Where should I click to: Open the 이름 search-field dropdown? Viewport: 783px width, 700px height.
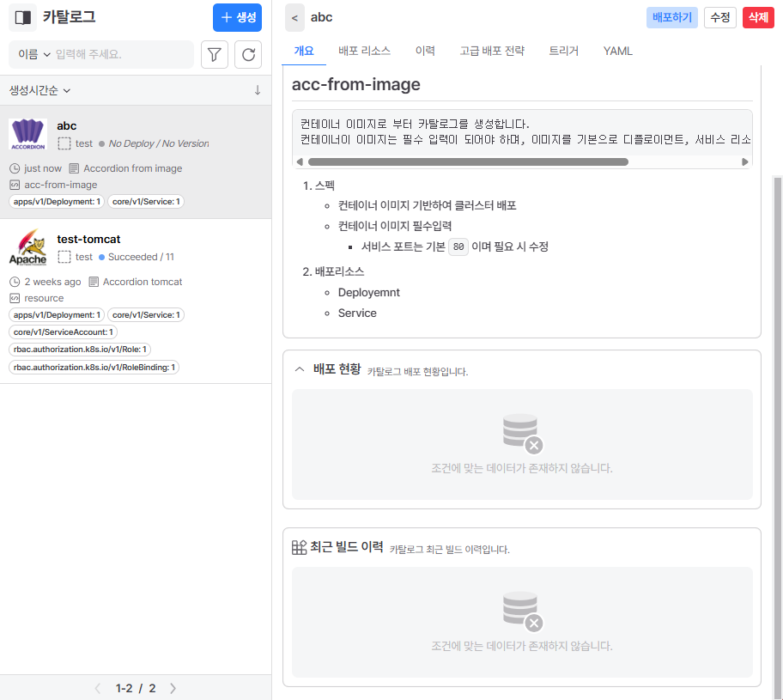coord(34,54)
